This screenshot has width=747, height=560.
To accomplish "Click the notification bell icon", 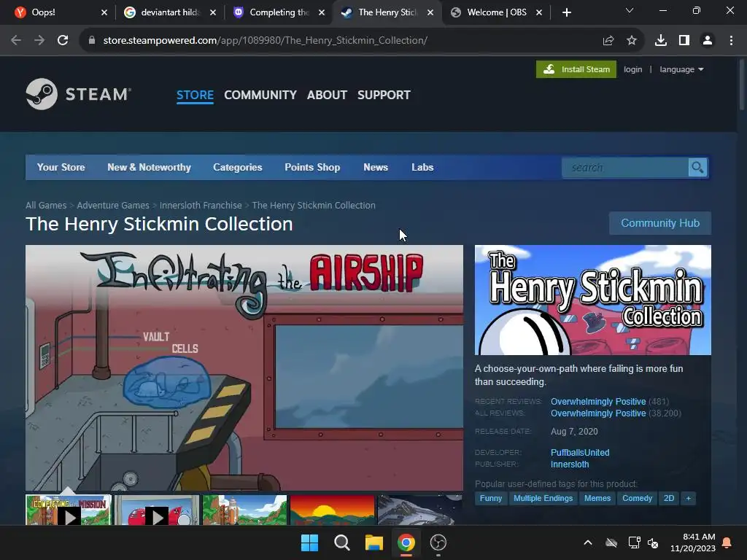I will [727, 542].
